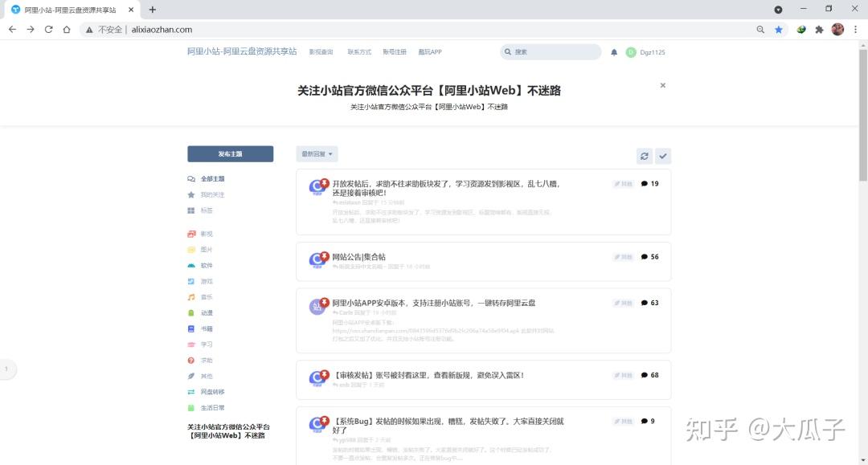868x465 pixels.
Task: Open the green globe extension icon
Action: (x=801, y=29)
